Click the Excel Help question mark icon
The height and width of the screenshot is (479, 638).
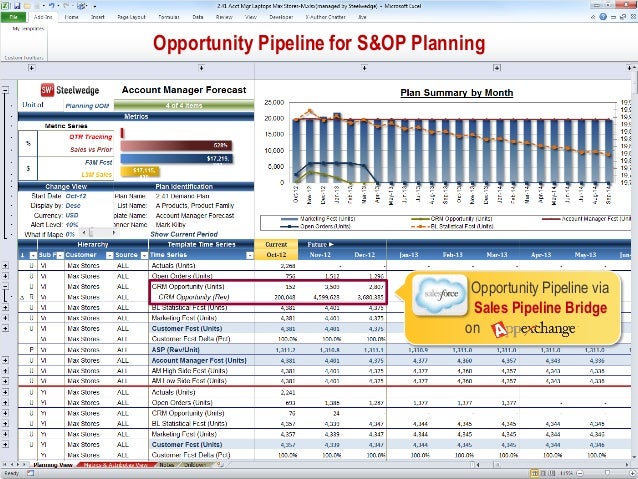pos(603,17)
